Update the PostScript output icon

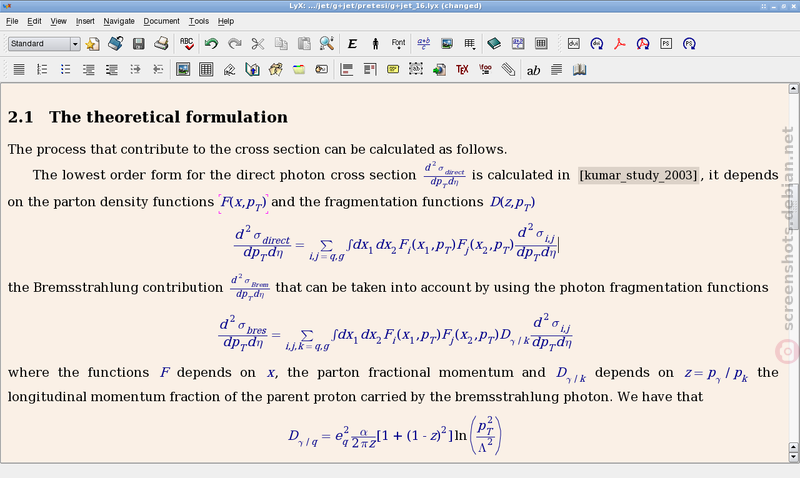(x=689, y=44)
